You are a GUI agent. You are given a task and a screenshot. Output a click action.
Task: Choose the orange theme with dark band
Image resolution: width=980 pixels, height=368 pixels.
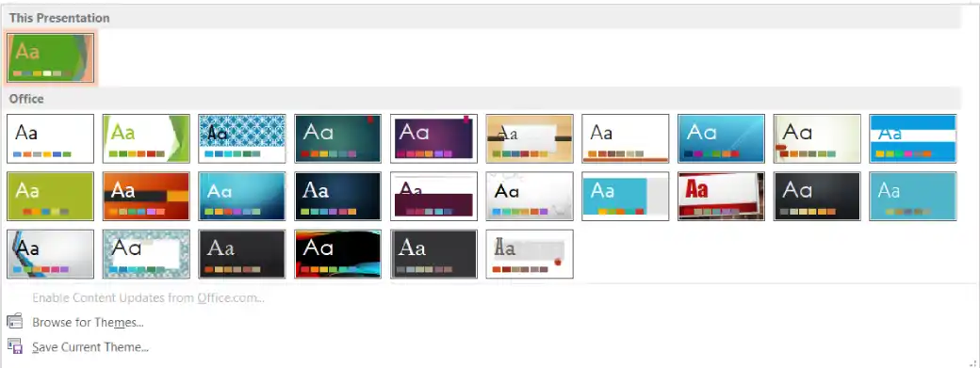[146, 197]
